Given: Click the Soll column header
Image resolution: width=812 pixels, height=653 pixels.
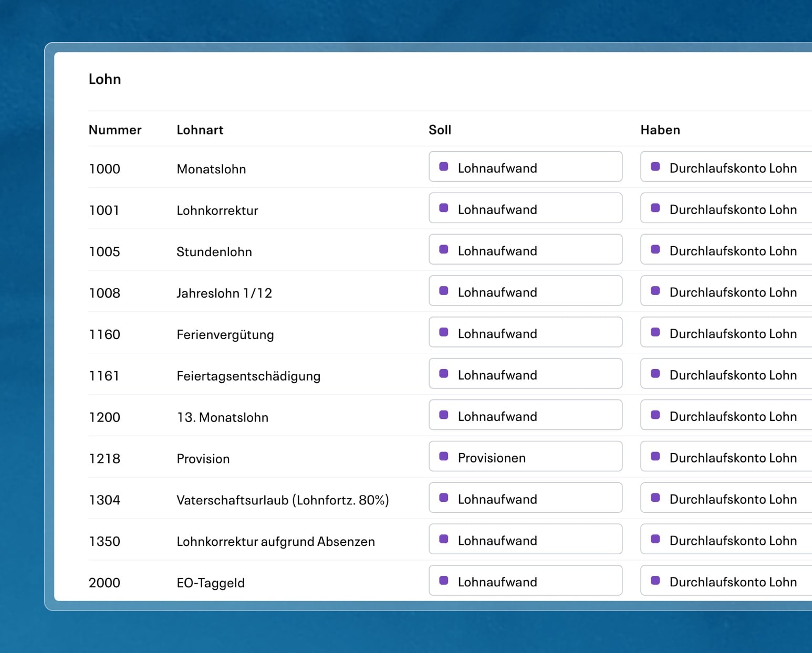Looking at the screenshot, I should click(x=440, y=130).
